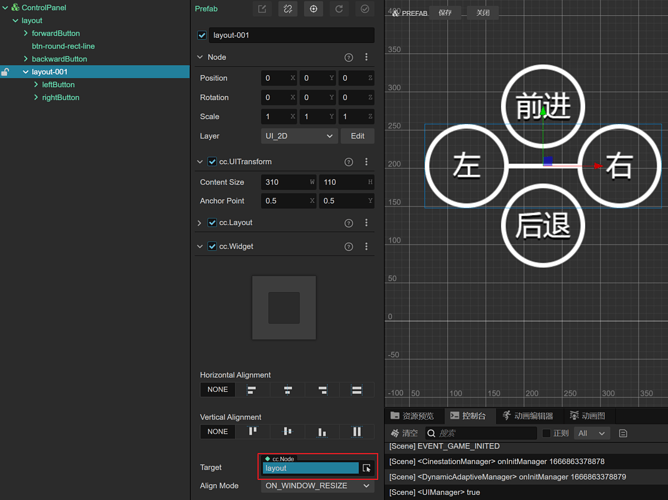
Task: Select vertical align bottom icon
Action: point(322,432)
